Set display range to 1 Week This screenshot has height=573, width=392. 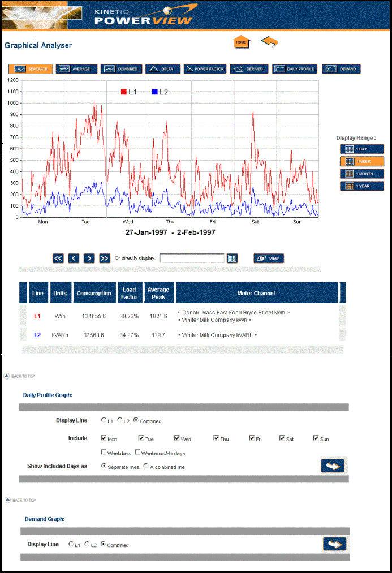[x=361, y=161]
